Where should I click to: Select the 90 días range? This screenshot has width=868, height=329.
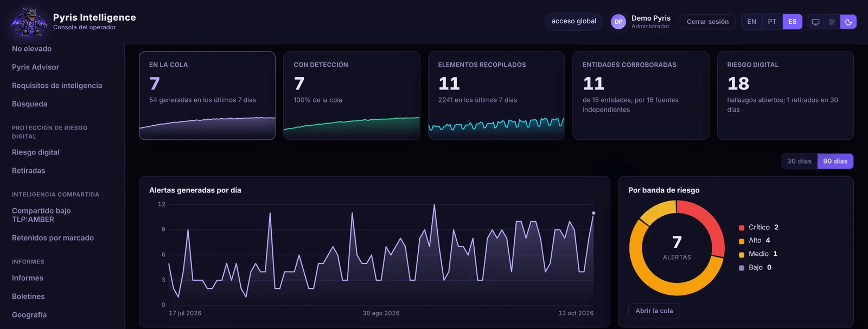point(835,161)
